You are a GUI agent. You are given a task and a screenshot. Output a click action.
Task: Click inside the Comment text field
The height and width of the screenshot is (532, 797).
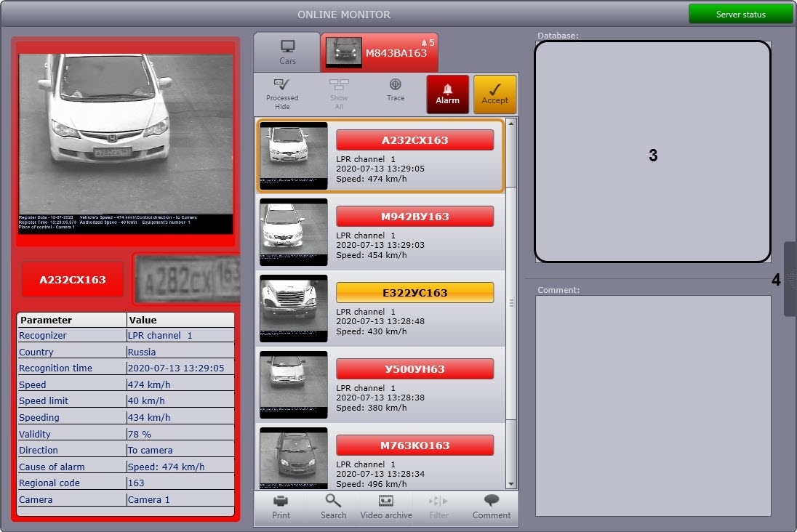click(x=653, y=406)
